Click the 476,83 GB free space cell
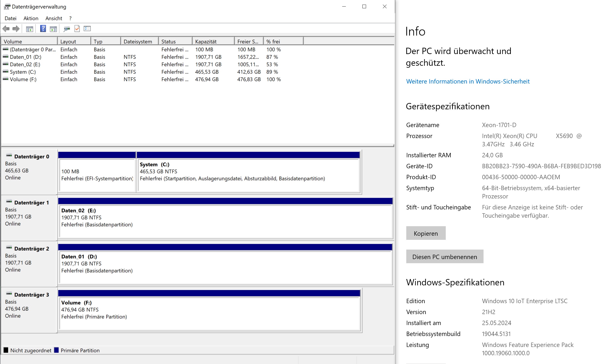 pos(249,79)
